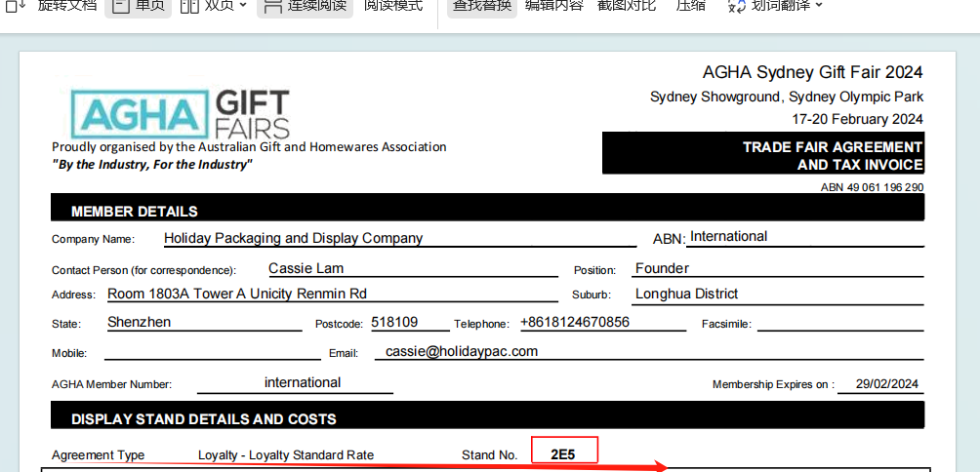Open the 双页 dropdown arrow
This screenshot has height=472, width=980.
point(243,6)
